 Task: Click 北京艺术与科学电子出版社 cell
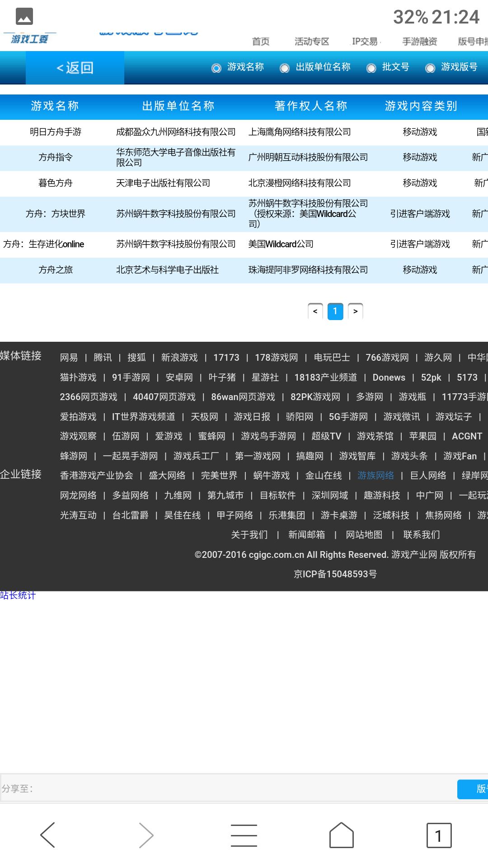tap(168, 270)
